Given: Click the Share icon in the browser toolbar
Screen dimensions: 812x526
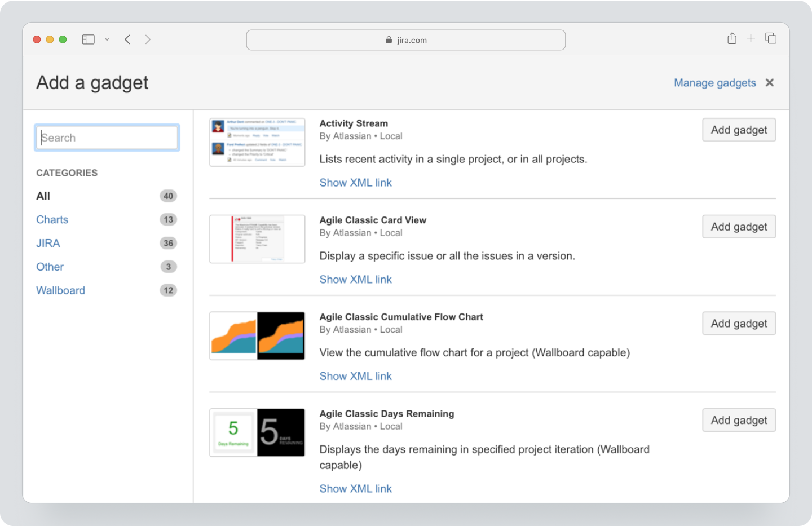Looking at the screenshot, I should pyautogui.click(x=731, y=38).
